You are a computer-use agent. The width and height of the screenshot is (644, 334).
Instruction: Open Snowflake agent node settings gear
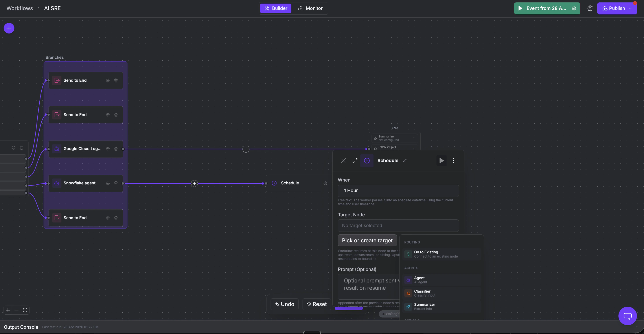click(108, 183)
